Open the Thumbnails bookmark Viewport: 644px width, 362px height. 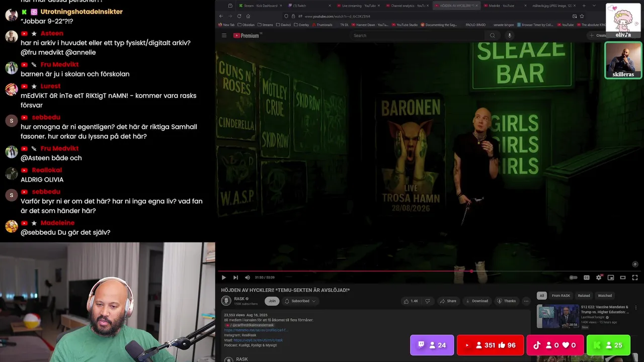click(322, 25)
